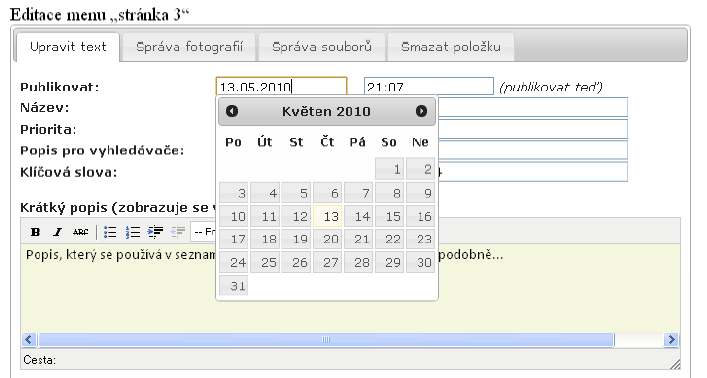Decrease indent of text in editor toolbar
This screenshot has height=378, width=707.
click(178, 232)
